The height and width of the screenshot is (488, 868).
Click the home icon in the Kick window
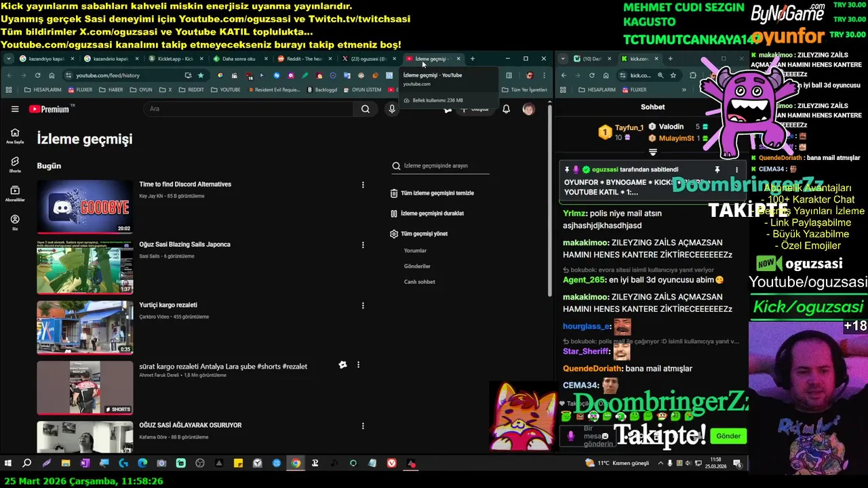click(606, 75)
